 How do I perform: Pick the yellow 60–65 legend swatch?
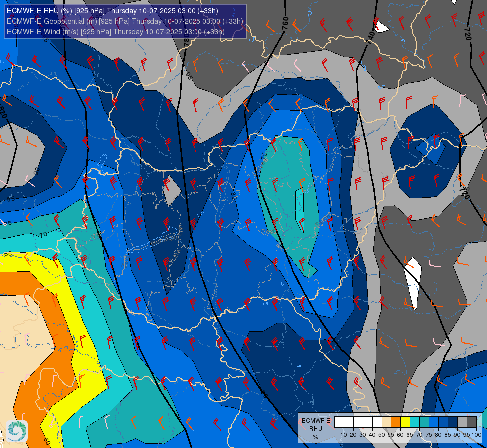click(x=405, y=422)
